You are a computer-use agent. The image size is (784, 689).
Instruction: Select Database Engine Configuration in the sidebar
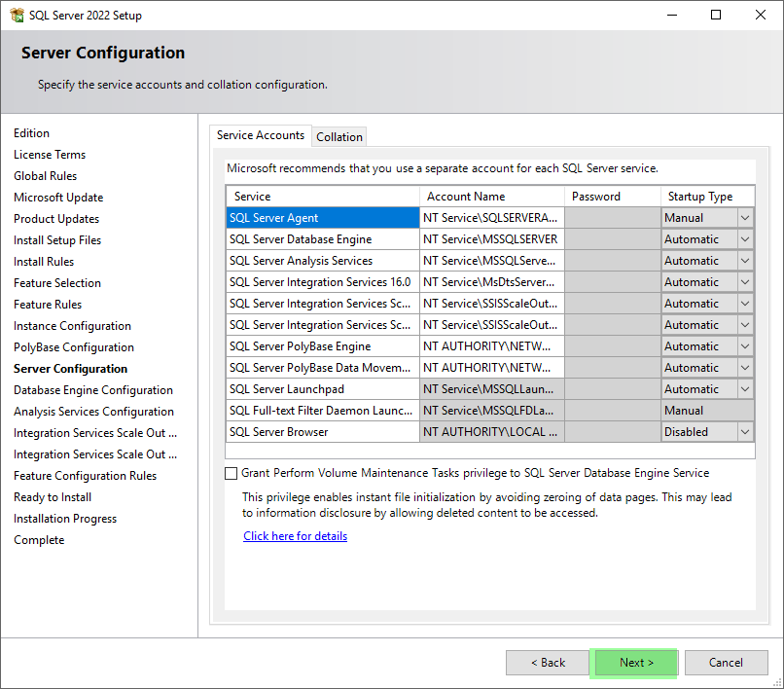(x=92, y=389)
